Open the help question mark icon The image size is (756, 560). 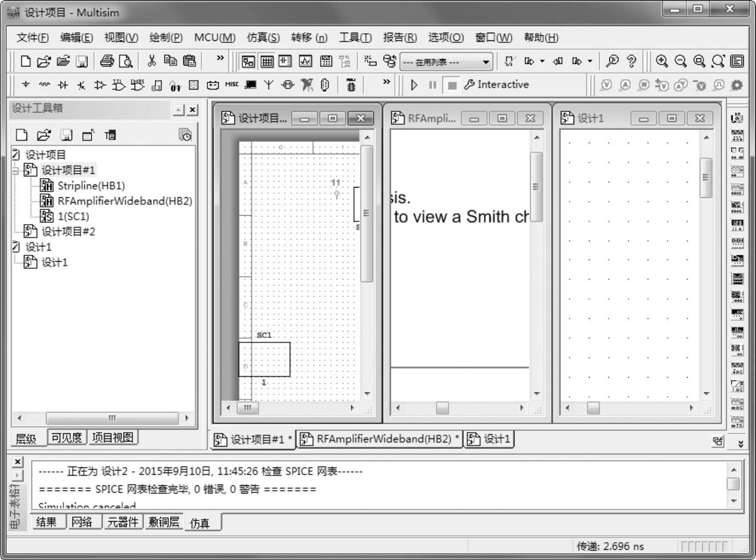(x=631, y=61)
